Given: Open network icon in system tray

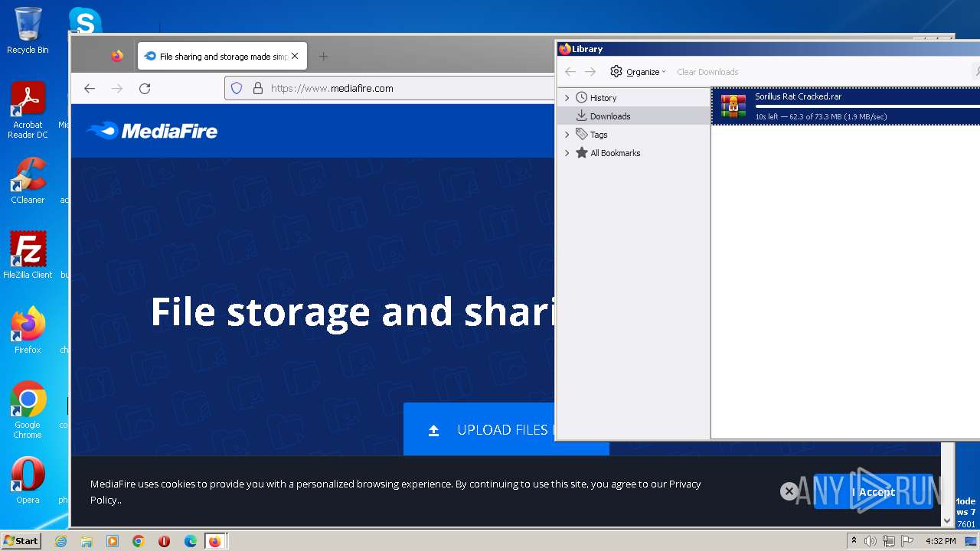Looking at the screenshot, I should (889, 541).
